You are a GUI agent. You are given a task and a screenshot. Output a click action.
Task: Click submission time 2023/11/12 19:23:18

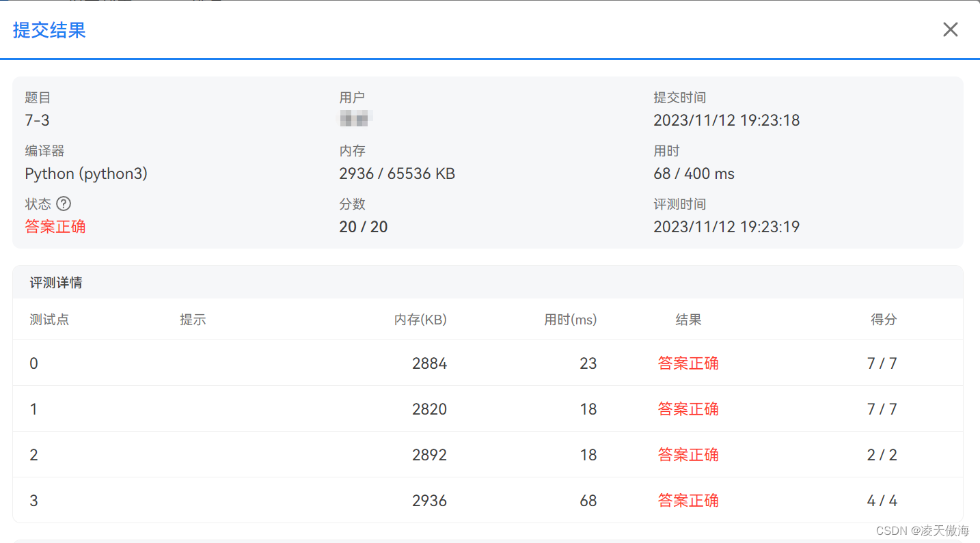[726, 120]
